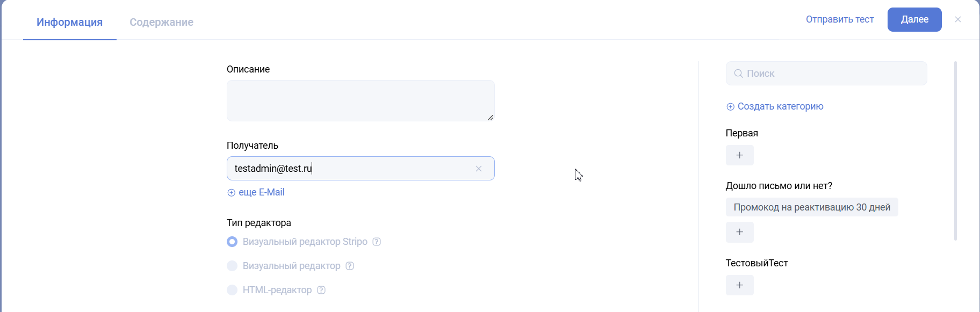This screenshot has width=980, height=312.
Task: Select the Промокод на реактивацию 30 дней tag
Action: pos(811,207)
